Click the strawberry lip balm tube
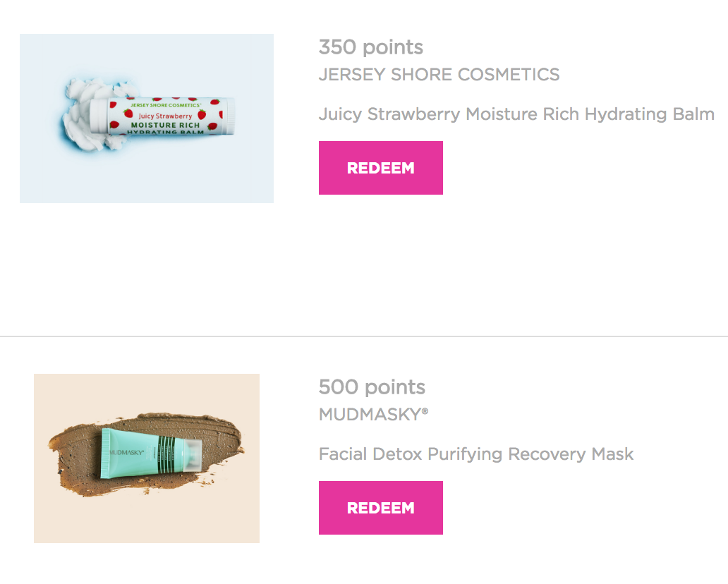728x584 pixels. (162, 116)
